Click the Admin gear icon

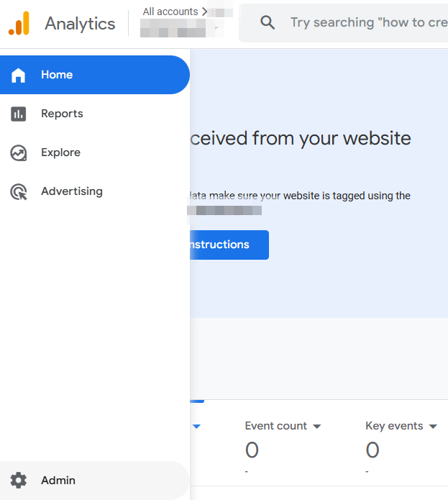coord(19,481)
